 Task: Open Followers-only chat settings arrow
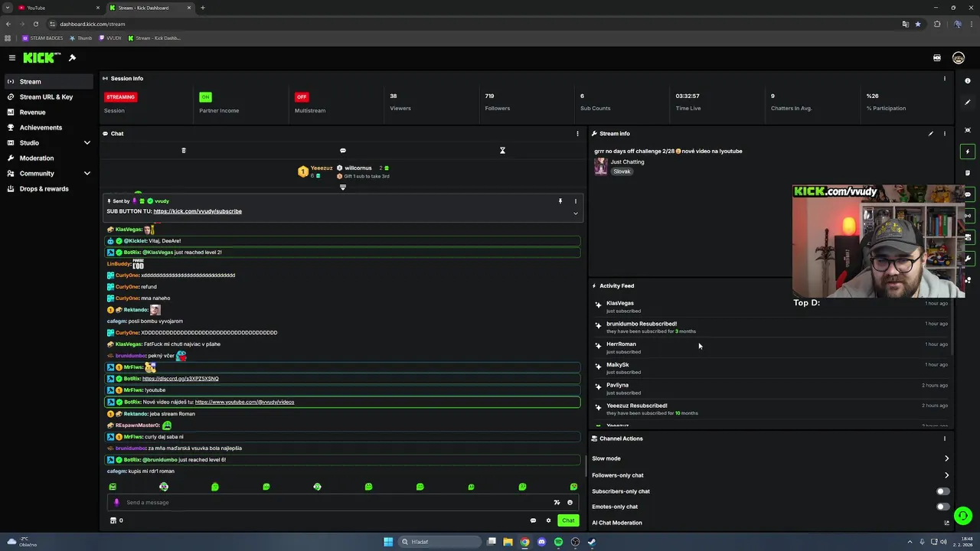tap(946, 475)
